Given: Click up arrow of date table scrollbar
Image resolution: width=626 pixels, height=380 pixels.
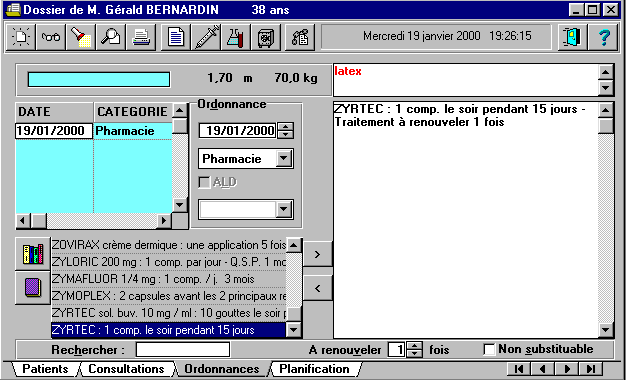Looking at the screenshot, I should [x=180, y=110].
